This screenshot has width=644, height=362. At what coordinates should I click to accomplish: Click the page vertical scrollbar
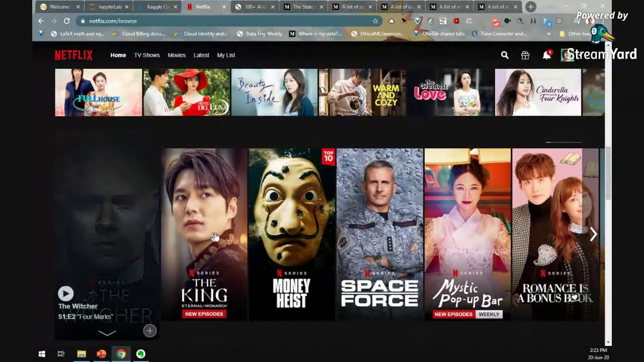(x=608, y=173)
